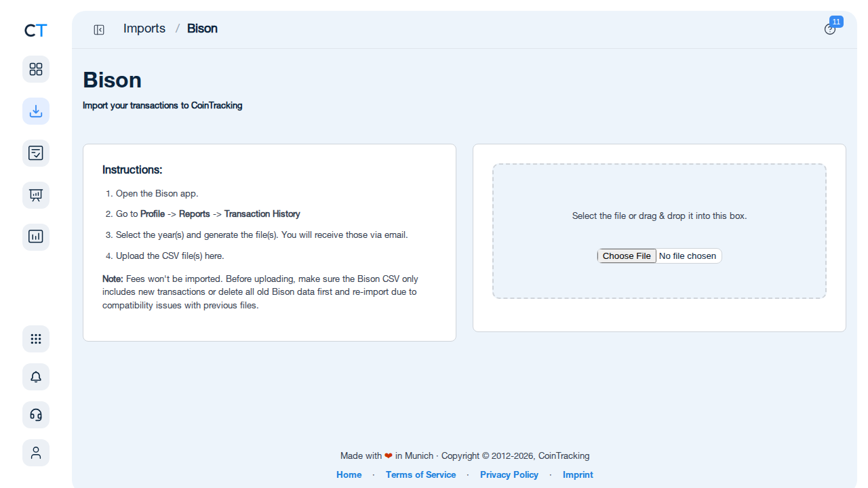Screen dimensions: 868x488
Task: Open the bar chart reports icon in sidebar
Action: coord(36,237)
